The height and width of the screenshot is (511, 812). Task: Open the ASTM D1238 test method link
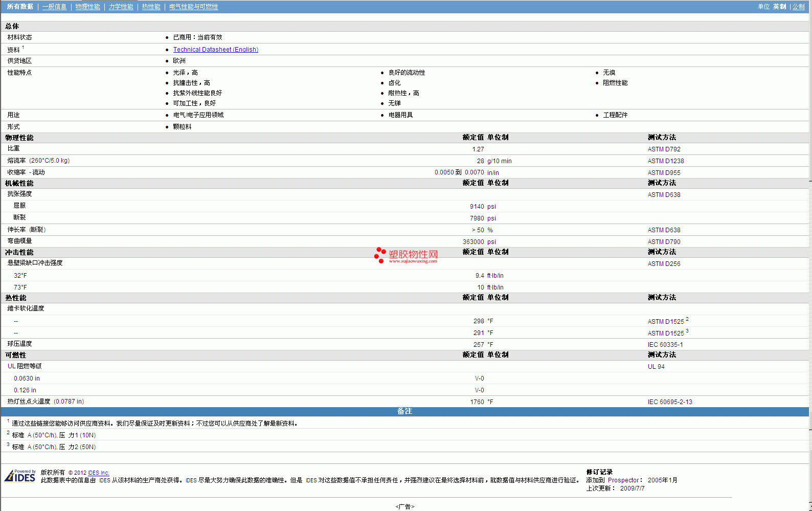665,161
